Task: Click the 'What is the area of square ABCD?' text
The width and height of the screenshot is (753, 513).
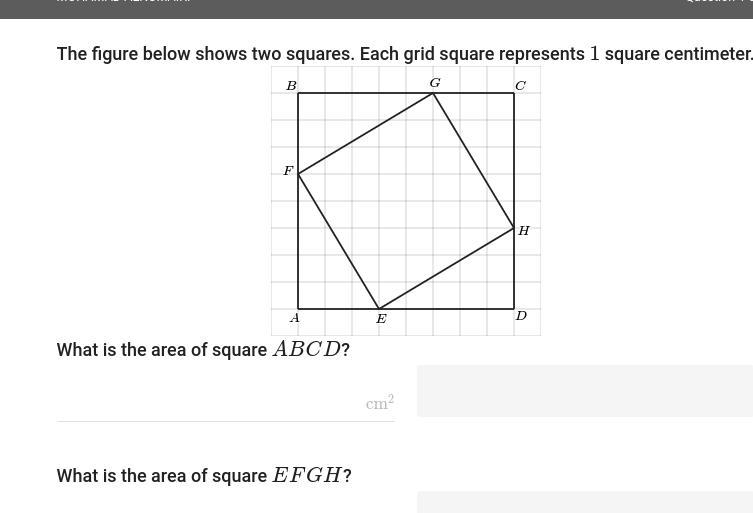Action: pos(203,350)
